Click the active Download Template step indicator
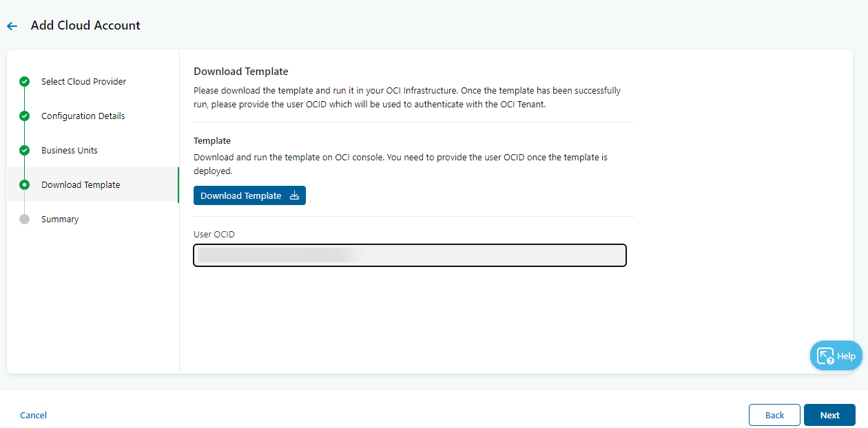The image size is (868, 428). point(24,184)
